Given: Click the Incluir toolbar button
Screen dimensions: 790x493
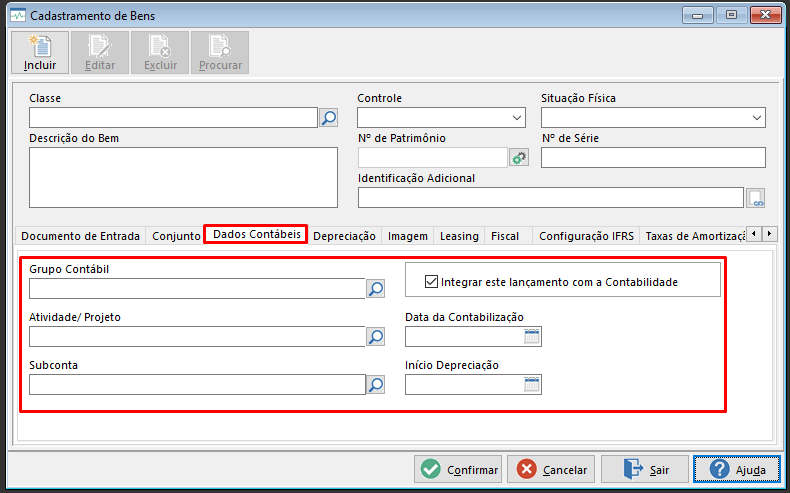Looking at the screenshot, I should [40, 52].
